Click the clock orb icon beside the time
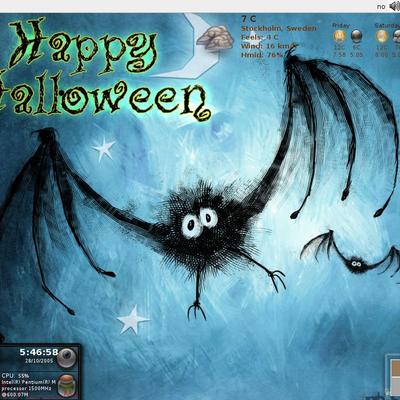This screenshot has width=400, height=400. (66, 357)
